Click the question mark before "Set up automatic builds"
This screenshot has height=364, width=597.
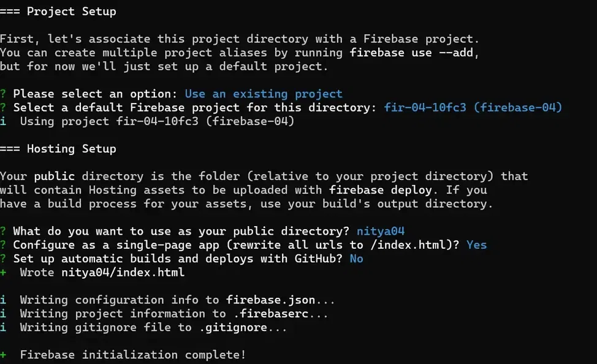3,259
